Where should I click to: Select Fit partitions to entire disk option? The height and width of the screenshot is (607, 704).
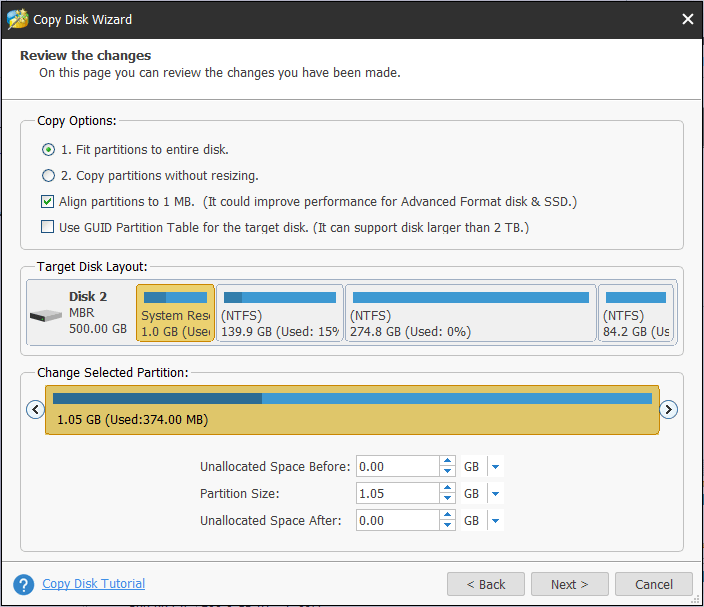pyautogui.click(x=48, y=150)
